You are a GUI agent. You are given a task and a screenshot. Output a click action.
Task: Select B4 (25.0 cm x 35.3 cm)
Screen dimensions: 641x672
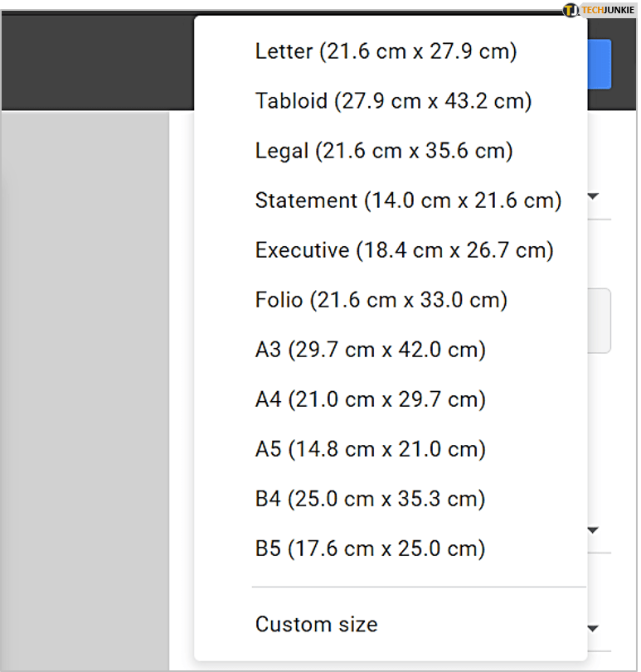pos(370,499)
